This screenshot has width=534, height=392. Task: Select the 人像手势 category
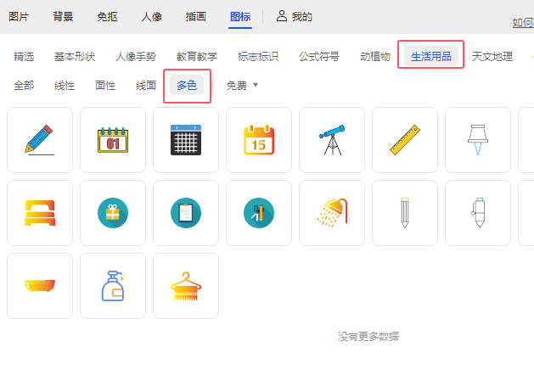click(136, 57)
